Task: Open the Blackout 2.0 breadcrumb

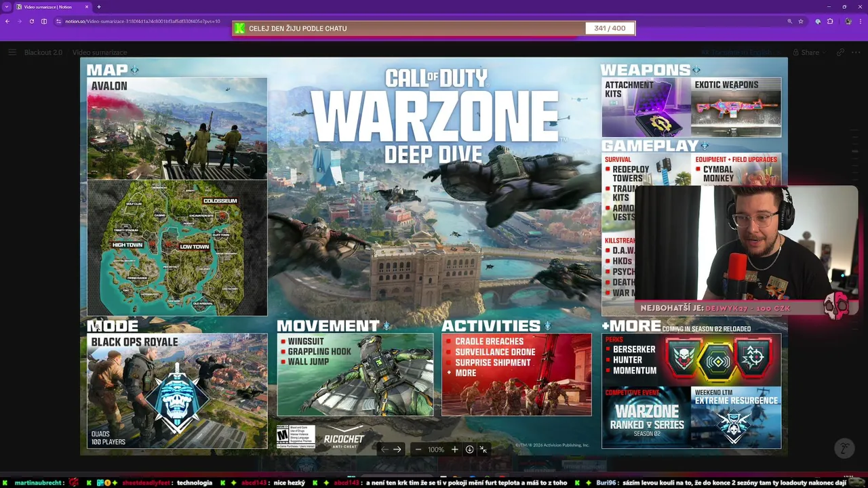Action: pyautogui.click(x=43, y=52)
